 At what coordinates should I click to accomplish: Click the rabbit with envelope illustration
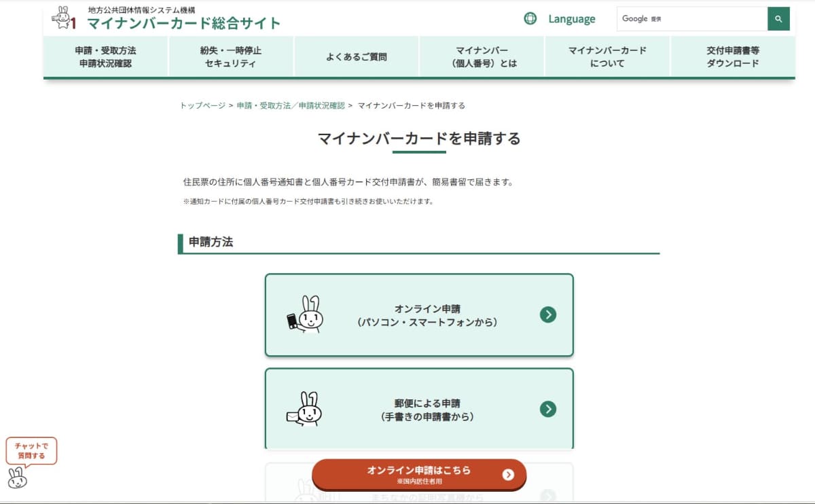pyautogui.click(x=304, y=409)
